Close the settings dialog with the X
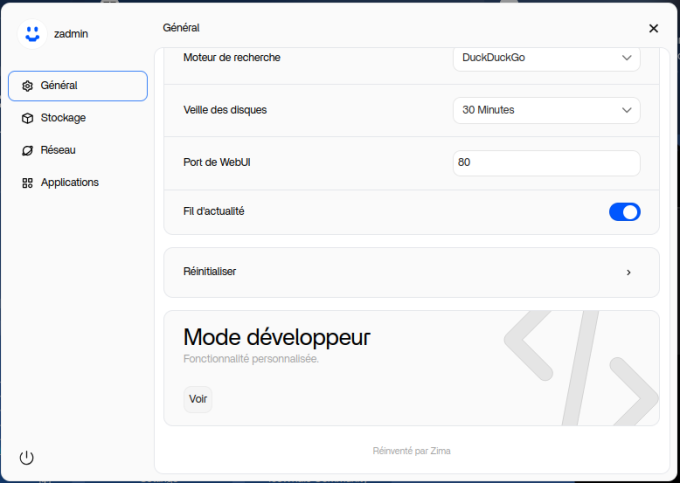680x483 pixels. point(653,28)
